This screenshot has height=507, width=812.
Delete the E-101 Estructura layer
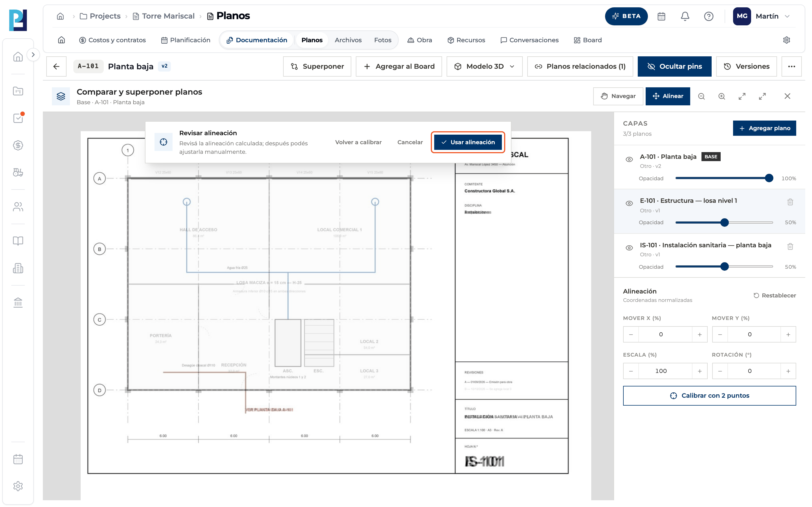(x=790, y=202)
